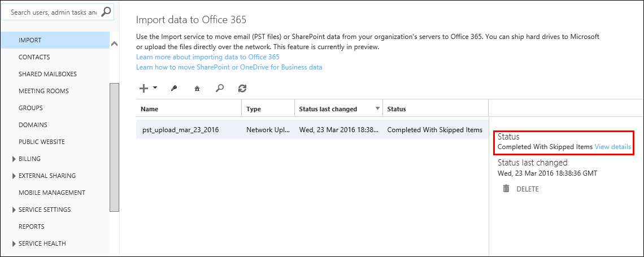
Task: Click the trash icon next to DELETE
Action: pos(506,189)
